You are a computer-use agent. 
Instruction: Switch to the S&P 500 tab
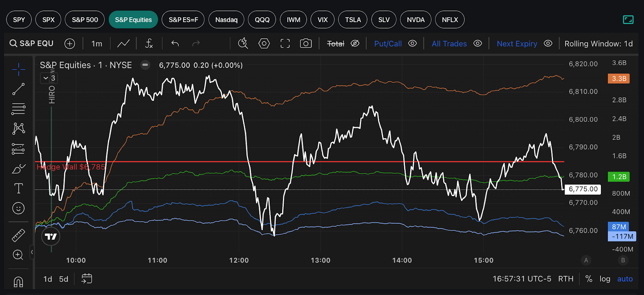[85, 20]
